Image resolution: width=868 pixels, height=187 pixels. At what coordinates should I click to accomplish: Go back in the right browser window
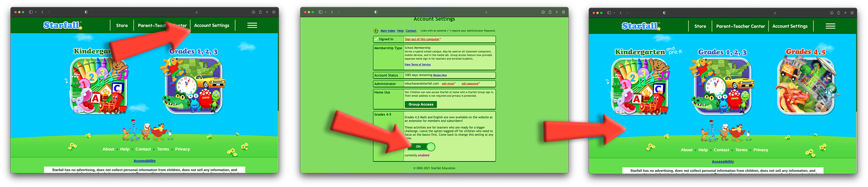click(621, 13)
